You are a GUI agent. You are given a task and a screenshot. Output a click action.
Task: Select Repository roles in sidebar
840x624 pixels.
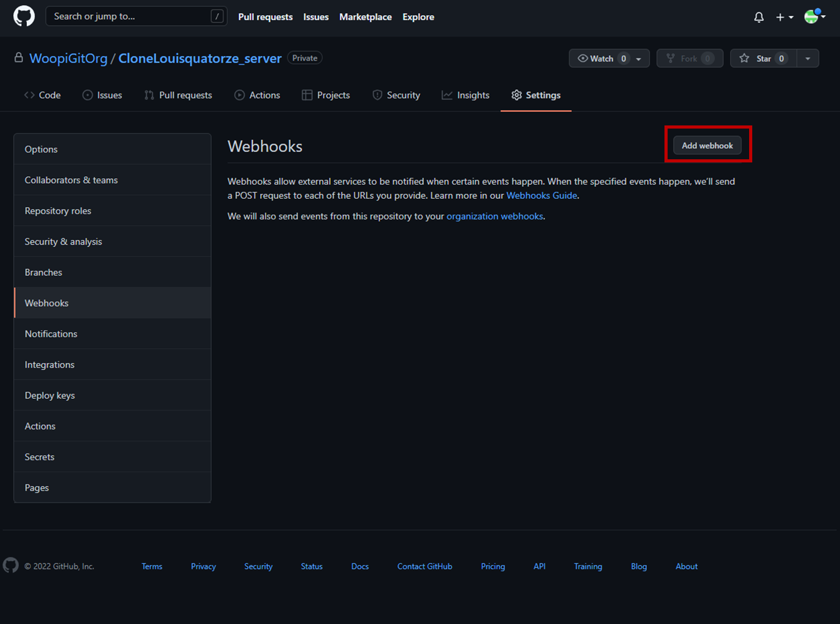[112, 211]
